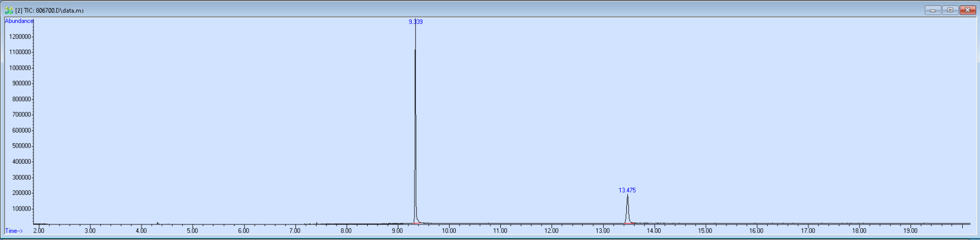Click the 12.00 time axis label

point(552,231)
